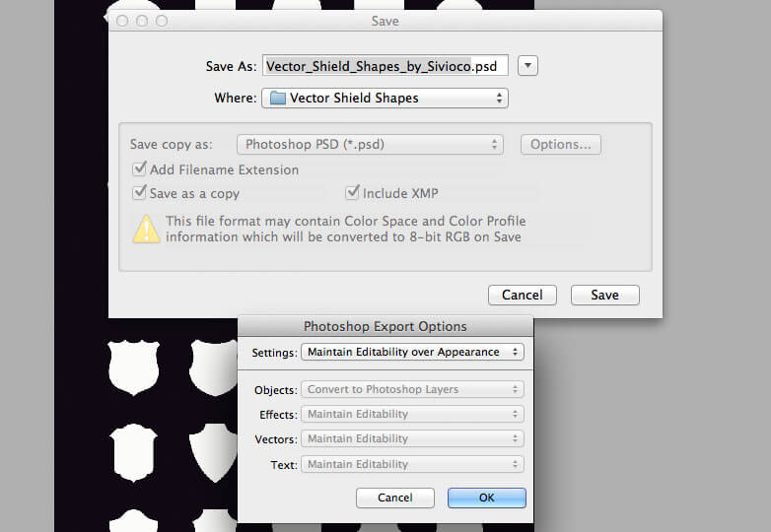Open the Objects dropdown menu
Screen dimensions: 771x532
[412, 389]
